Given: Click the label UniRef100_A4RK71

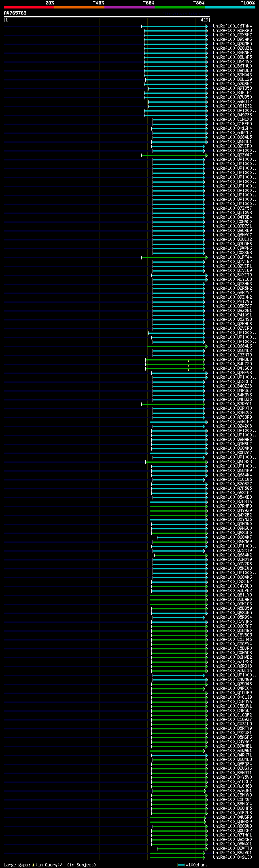Looking at the screenshot, I should 232,755.
